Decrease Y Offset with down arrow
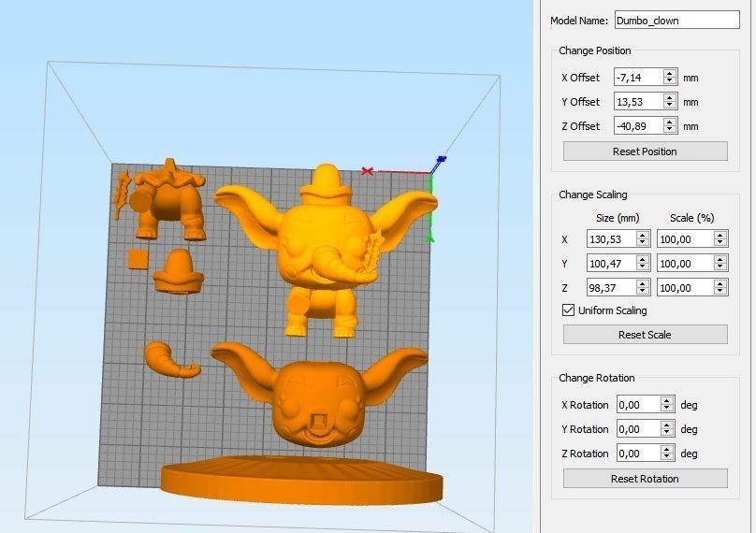 coord(670,105)
